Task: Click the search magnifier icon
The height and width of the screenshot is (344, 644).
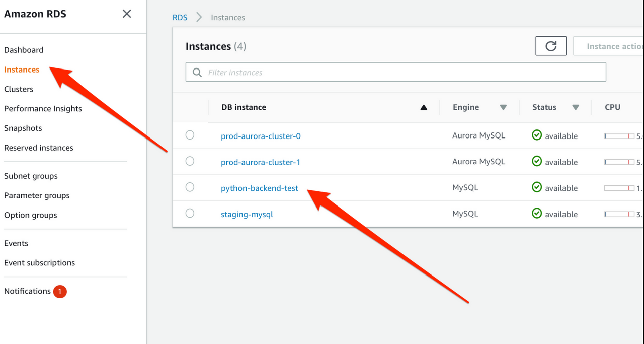Action: coord(197,73)
